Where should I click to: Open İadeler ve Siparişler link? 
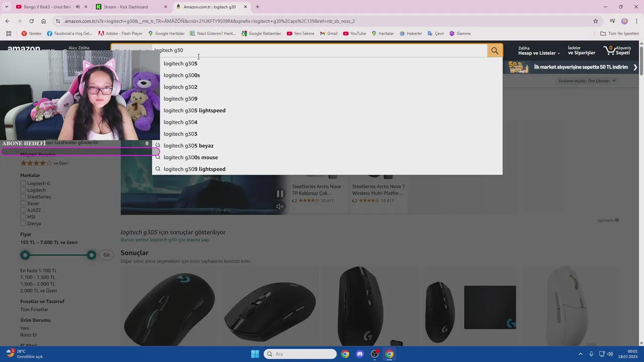click(581, 50)
